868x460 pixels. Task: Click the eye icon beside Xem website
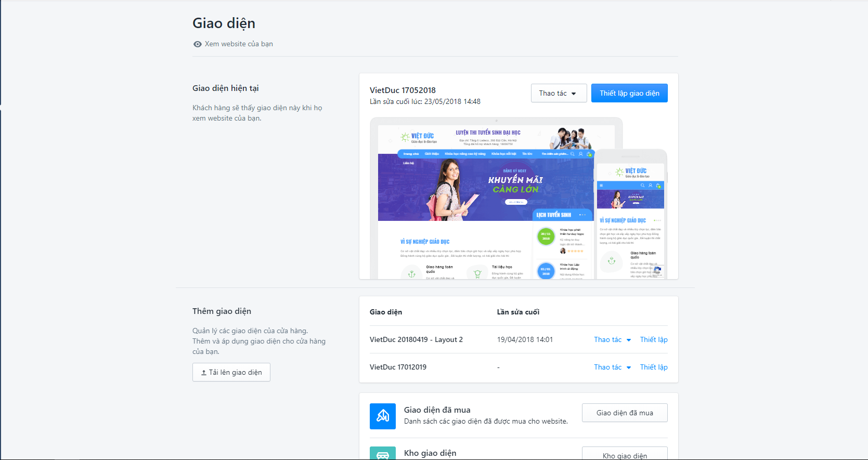197,44
